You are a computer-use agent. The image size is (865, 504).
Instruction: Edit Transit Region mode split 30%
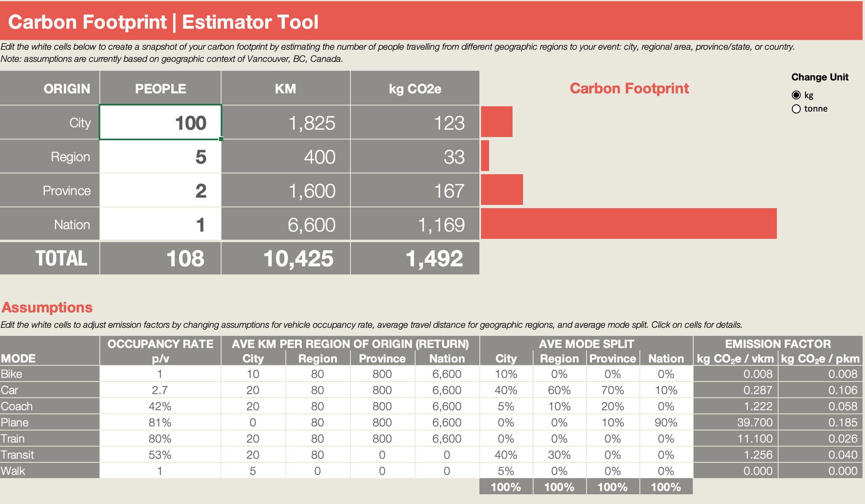559,455
